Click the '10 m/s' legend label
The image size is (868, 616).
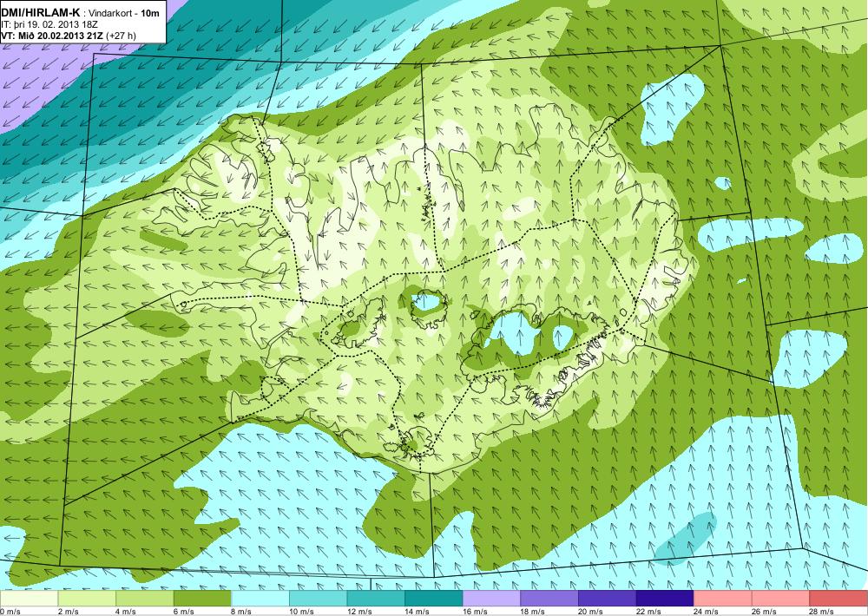pyautogui.click(x=302, y=612)
